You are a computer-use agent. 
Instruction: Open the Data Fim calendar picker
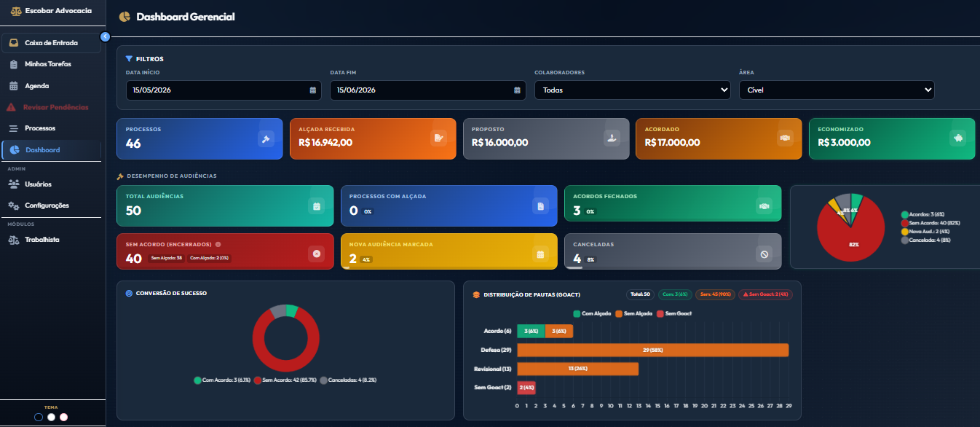click(517, 90)
